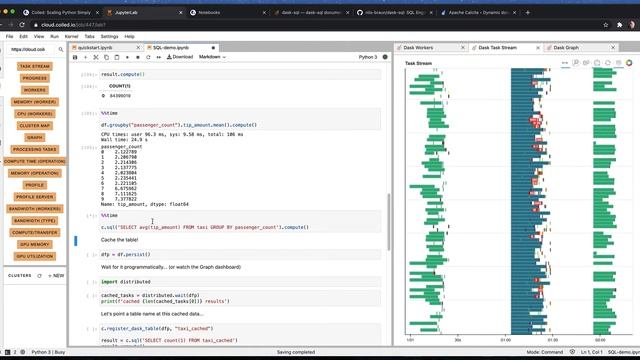Open the Edit menu
Screen dimensions: 640x360
[x=24, y=36]
